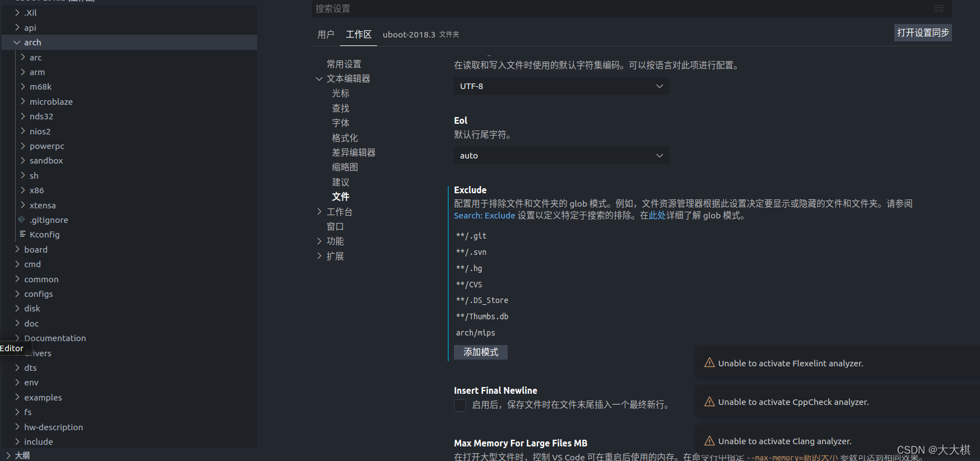Select 窗口 settings category
Viewport: 980px width, 461px height.
[335, 226]
